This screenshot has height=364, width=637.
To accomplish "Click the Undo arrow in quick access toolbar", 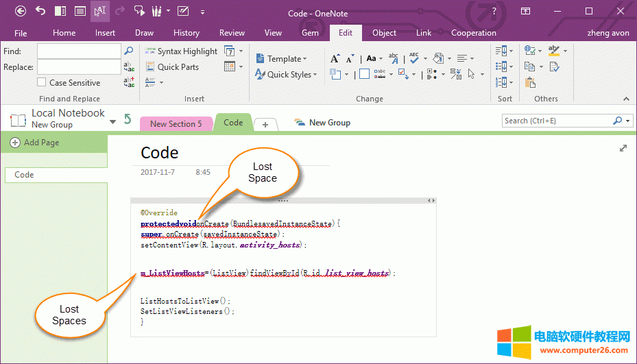I will (x=40, y=11).
